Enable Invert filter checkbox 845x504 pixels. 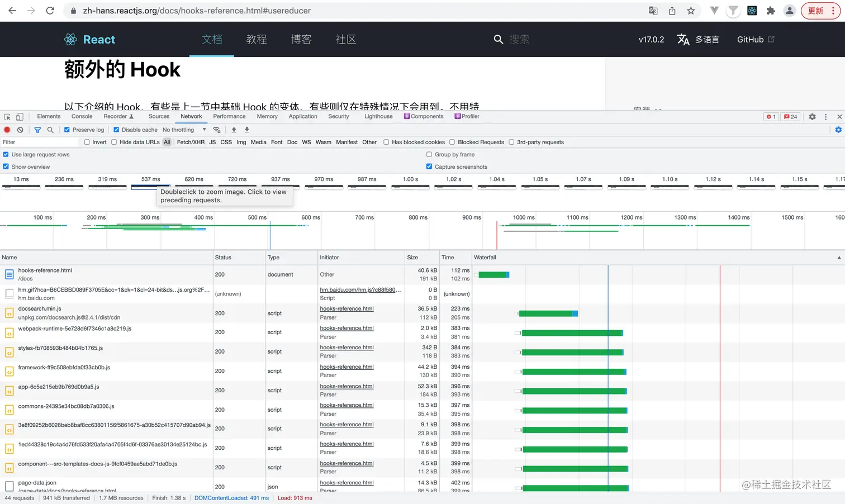(87, 142)
